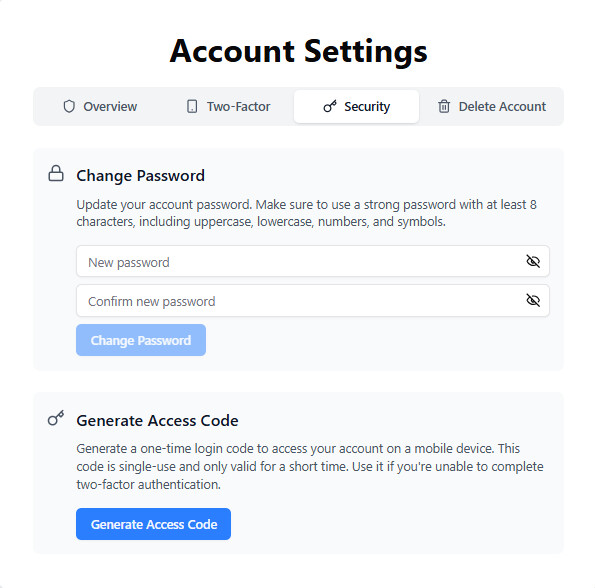The height and width of the screenshot is (588, 595).
Task: Open the Overview tab
Action: pos(100,107)
